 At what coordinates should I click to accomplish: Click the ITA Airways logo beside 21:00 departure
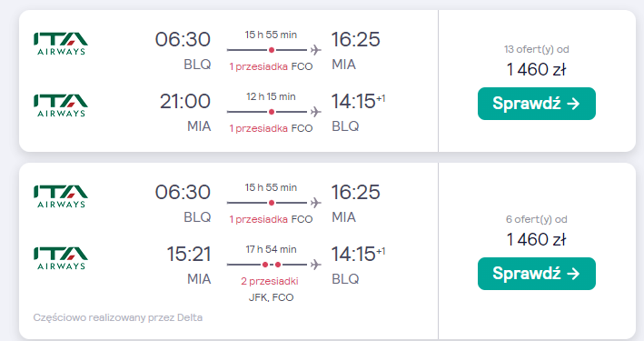pyautogui.click(x=61, y=105)
